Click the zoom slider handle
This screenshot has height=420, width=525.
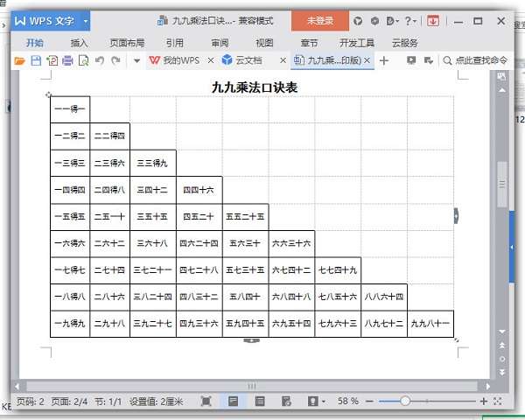[405, 401]
